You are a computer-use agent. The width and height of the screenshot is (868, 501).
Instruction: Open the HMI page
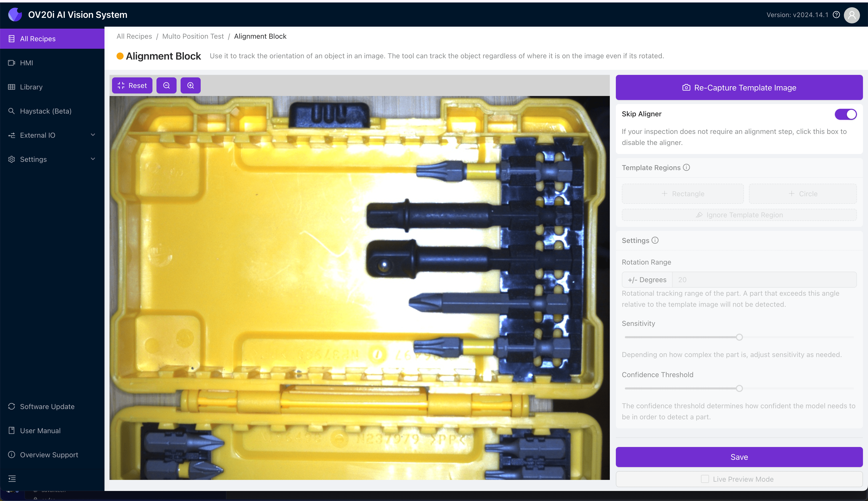pyautogui.click(x=26, y=63)
